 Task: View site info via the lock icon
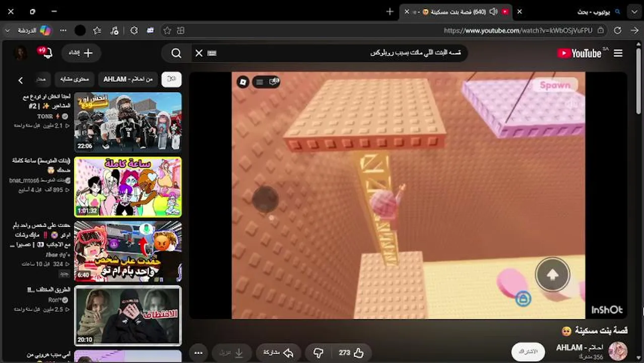click(x=600, y=31)
